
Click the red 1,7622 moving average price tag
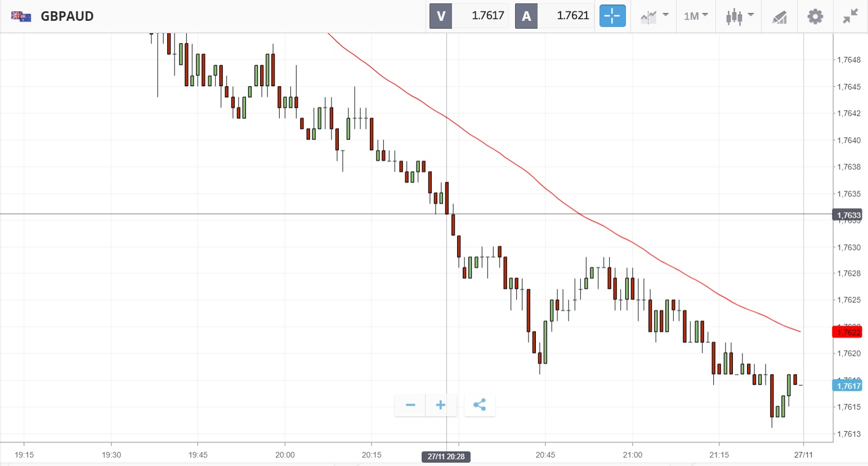pos(847,332)
